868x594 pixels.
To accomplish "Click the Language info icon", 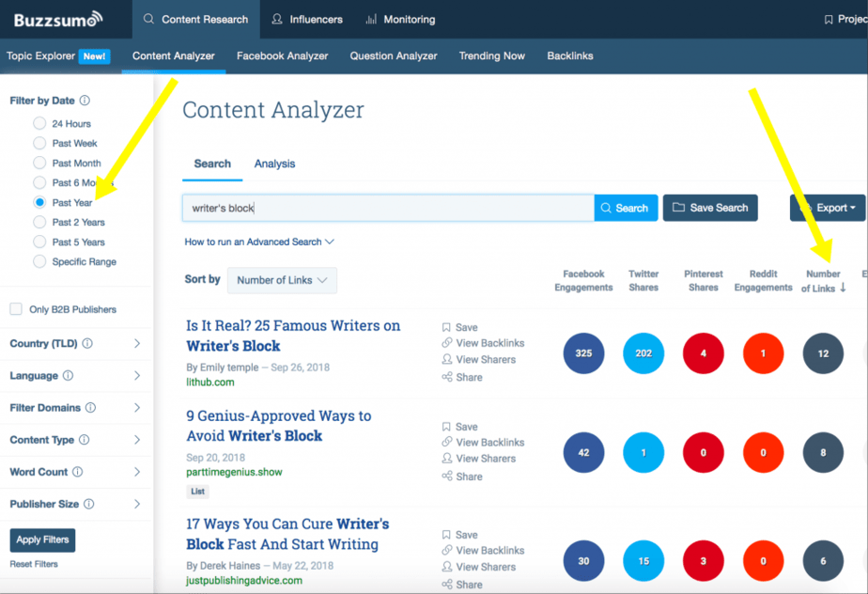I will coord(68,376).
